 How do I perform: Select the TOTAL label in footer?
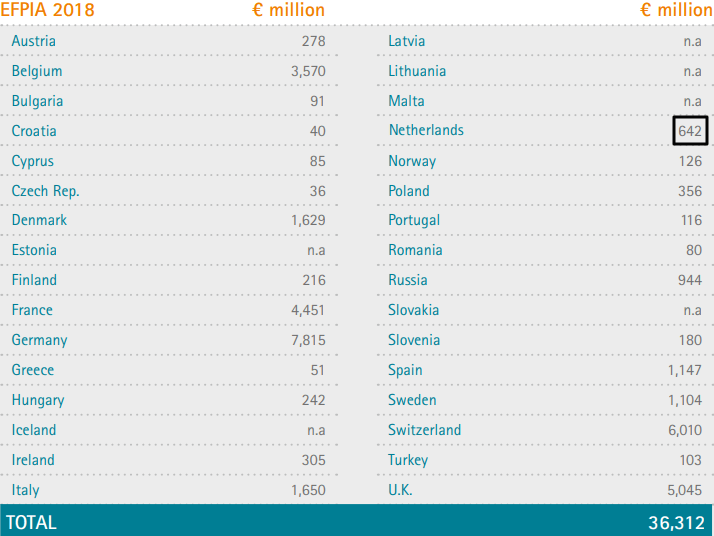32,522
